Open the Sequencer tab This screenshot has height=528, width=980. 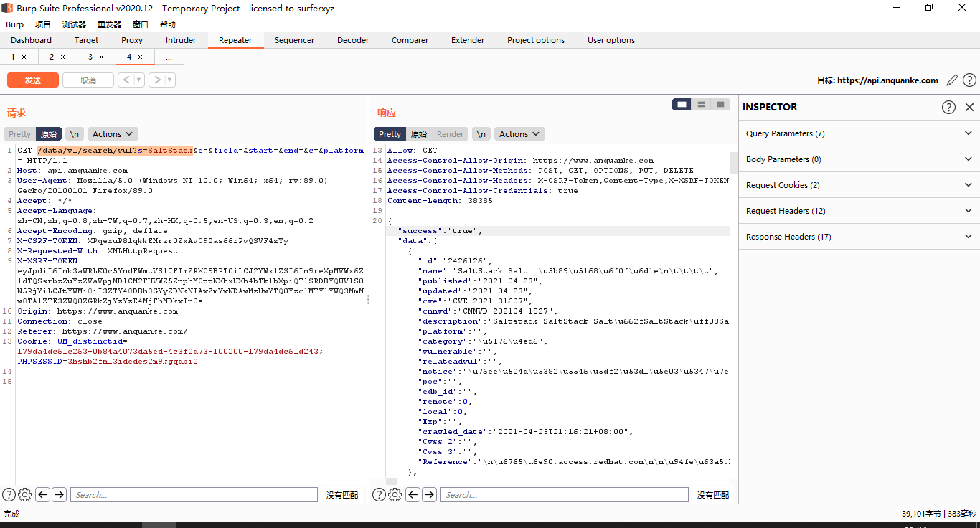(294, 40)
